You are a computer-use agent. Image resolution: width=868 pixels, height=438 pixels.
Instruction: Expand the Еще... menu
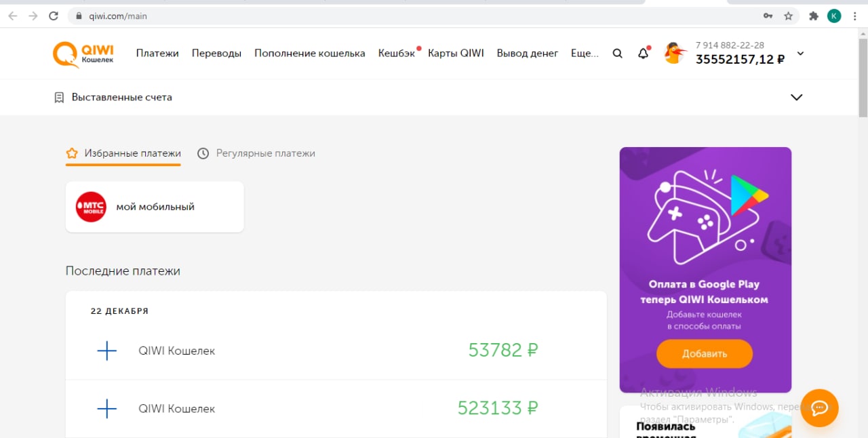coord(585,54)
